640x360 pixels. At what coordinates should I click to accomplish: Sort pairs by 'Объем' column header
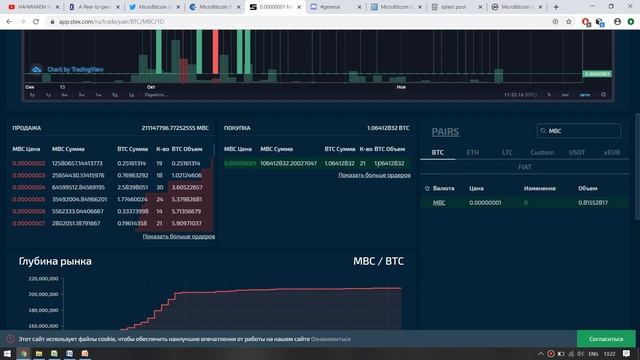587,188
